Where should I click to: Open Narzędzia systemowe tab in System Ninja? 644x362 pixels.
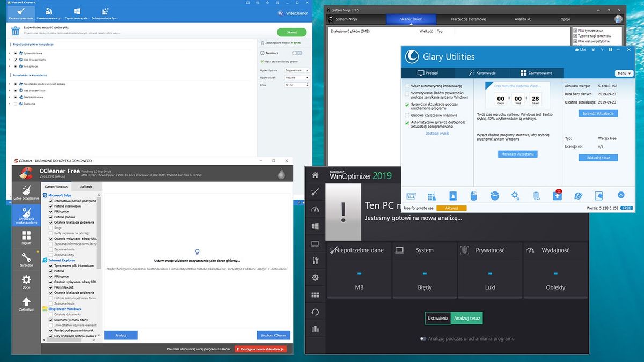click(469, 19)
